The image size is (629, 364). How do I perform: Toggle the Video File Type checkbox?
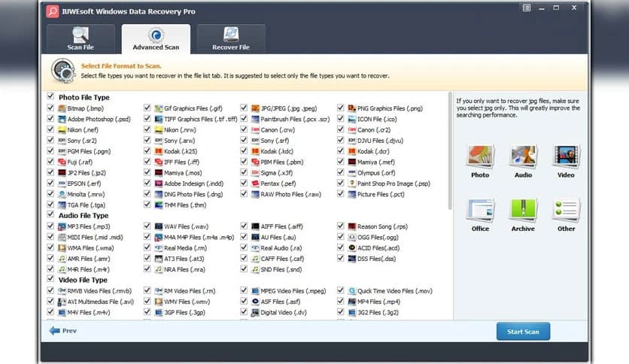click(x=50, y=279)
